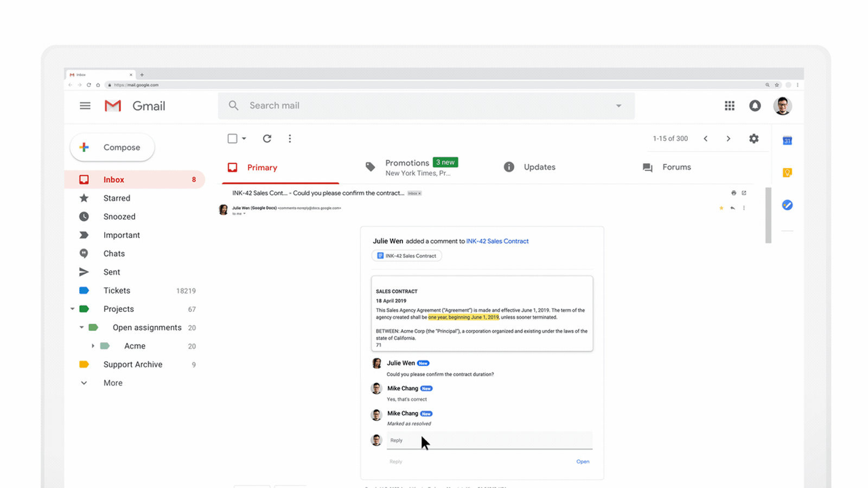Toggle the main menu hamburger icon
Screen dimensions: 868x488
click(85, 106)
